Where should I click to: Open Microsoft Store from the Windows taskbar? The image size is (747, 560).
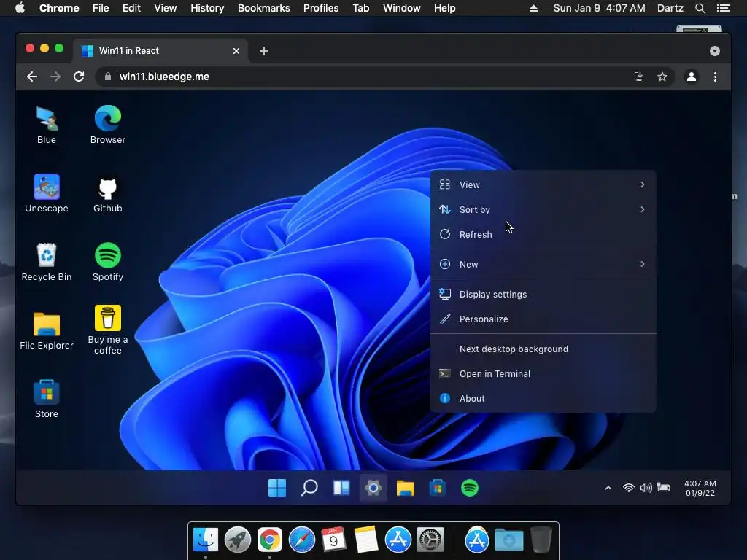438,488
